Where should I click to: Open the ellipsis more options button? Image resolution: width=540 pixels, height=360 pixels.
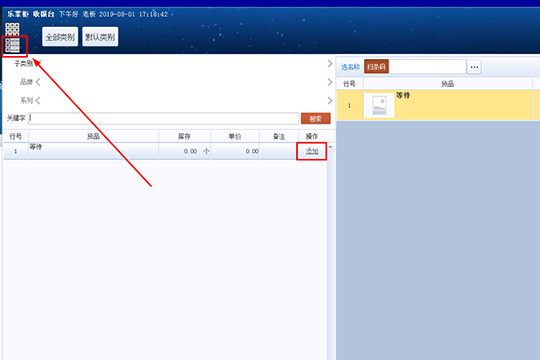474,67
